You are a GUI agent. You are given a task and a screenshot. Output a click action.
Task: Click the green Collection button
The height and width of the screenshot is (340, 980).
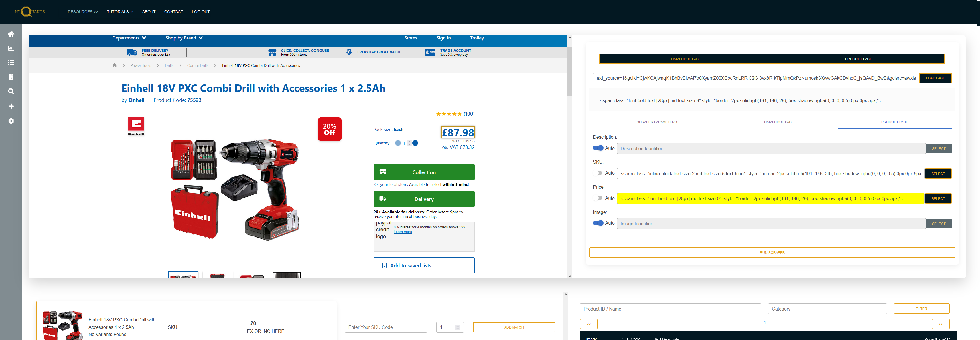[424, 172]
